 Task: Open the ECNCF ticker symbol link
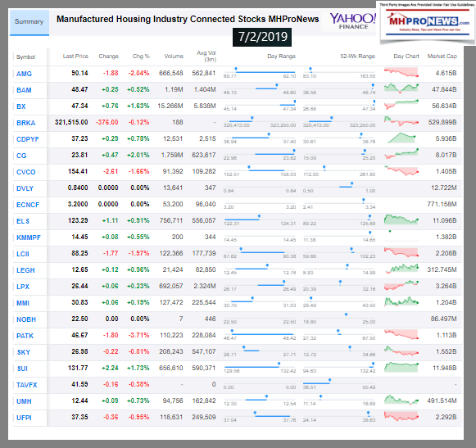pyautogui.click(x=28, y=205)
